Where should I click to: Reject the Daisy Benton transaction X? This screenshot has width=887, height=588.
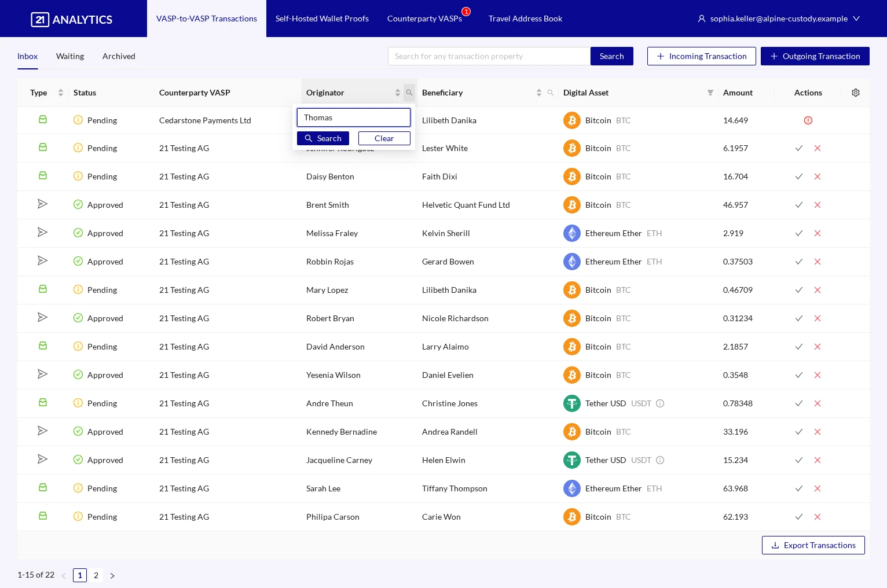click(x=818, y=177)
